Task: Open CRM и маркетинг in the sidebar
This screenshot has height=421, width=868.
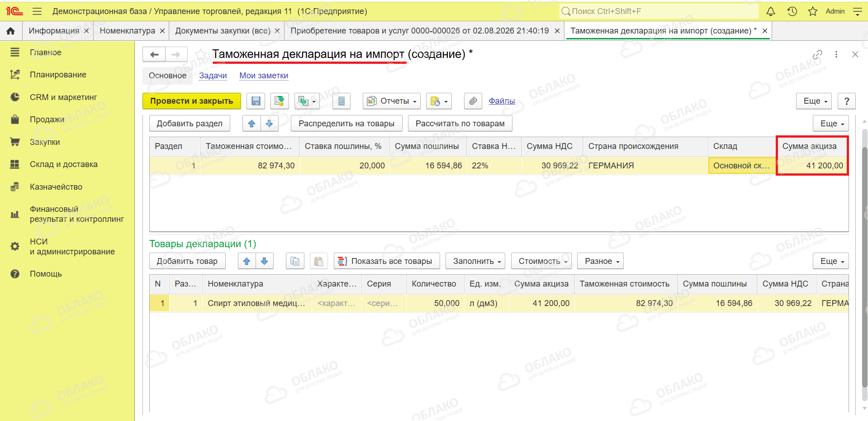Action: coord(63,97)
